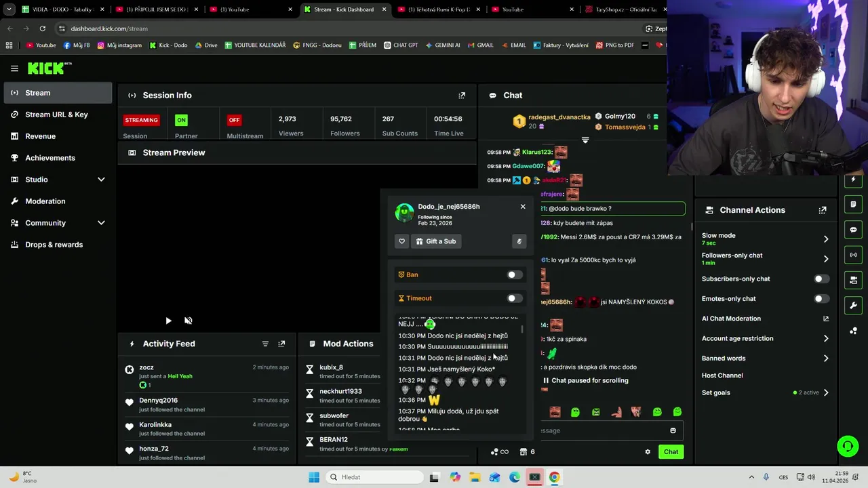Open the document icon in right sidebar
868x488 pixels.
pos(854,204)
